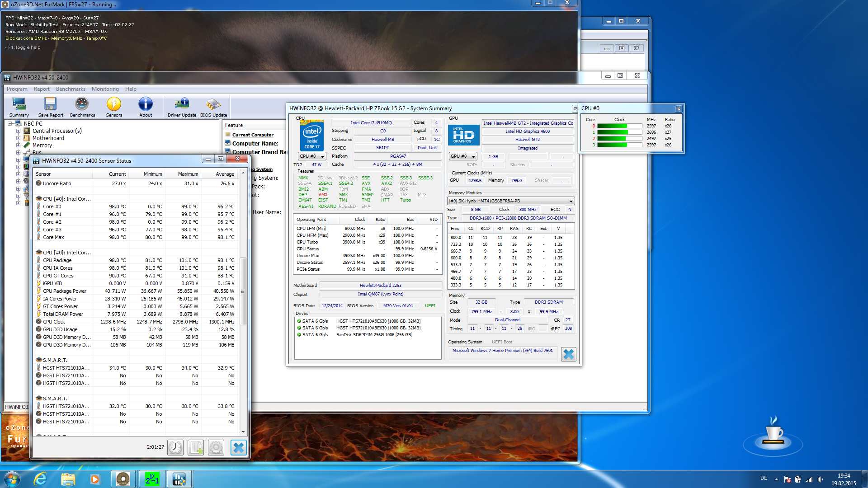Show the About dialog via the toolbar icon
Image resolution: width=868 pixels, height=488 pixels.
(146, 107)
